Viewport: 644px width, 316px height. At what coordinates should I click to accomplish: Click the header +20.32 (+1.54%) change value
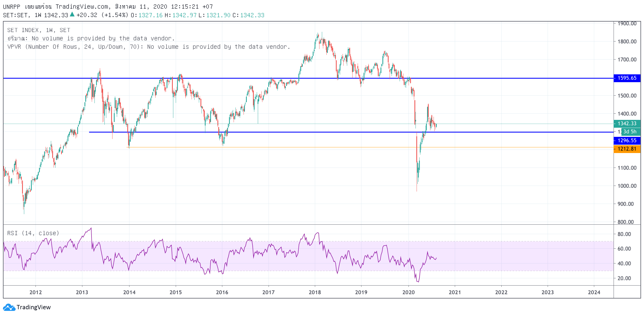tap(102, 15)
